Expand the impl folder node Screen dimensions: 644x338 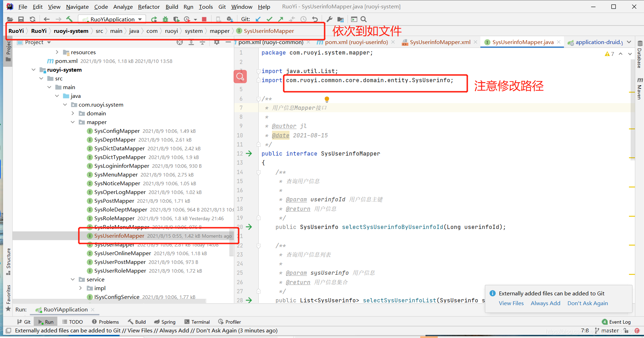pyautogui.click(x=80, y=288)
